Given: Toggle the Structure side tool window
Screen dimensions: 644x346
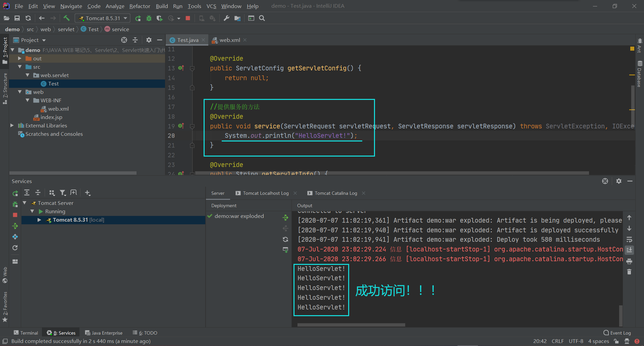Looking at the screenshot, I should point(5,88).
